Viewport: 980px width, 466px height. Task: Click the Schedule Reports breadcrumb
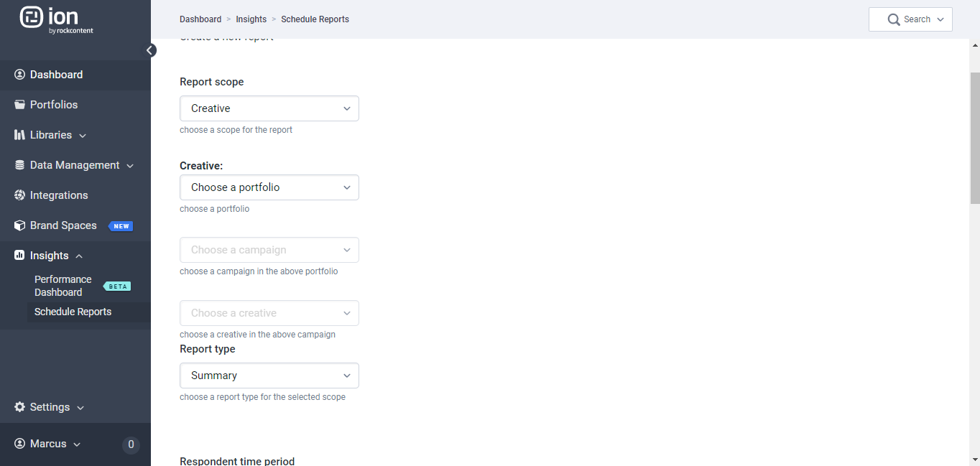click(x=315, y=19)
